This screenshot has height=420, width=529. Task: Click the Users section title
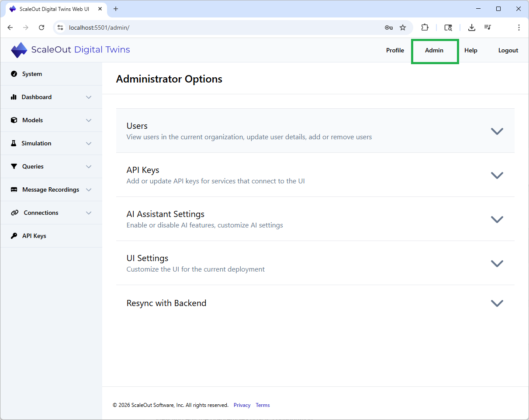(137, 126)
